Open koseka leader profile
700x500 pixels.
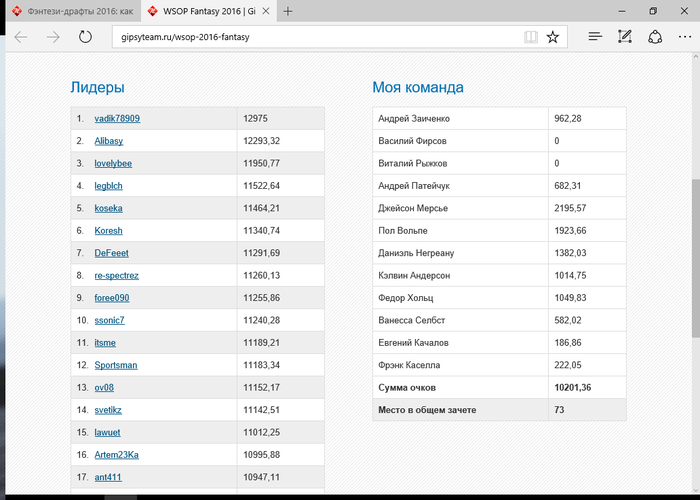click(108, 208)
